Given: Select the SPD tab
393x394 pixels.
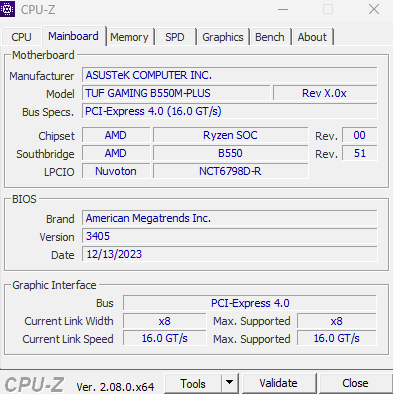Looking at the screenshot, I should coord(175,37).
